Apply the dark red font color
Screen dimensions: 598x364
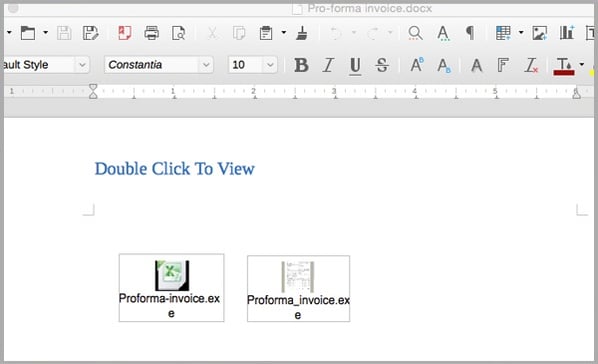point(564,66)
